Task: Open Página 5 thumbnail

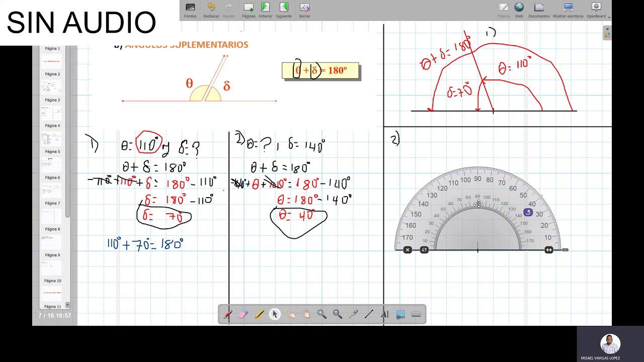Action: 52,164
